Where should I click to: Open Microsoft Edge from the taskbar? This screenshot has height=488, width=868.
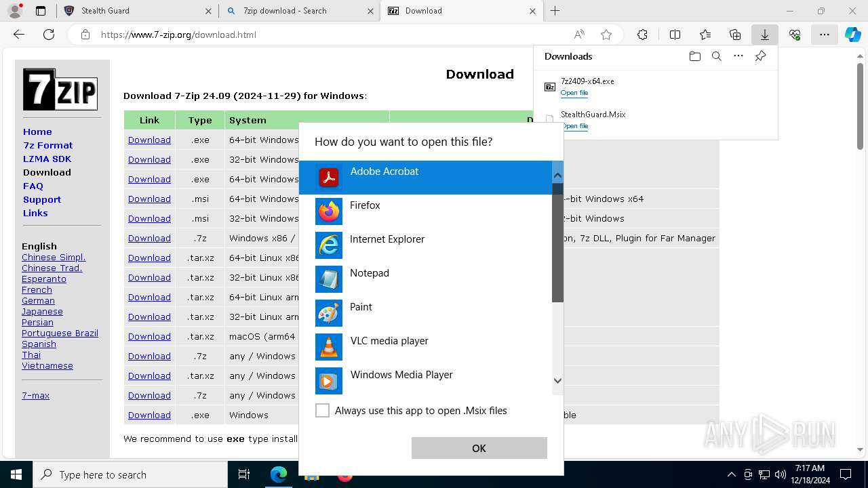279,474
